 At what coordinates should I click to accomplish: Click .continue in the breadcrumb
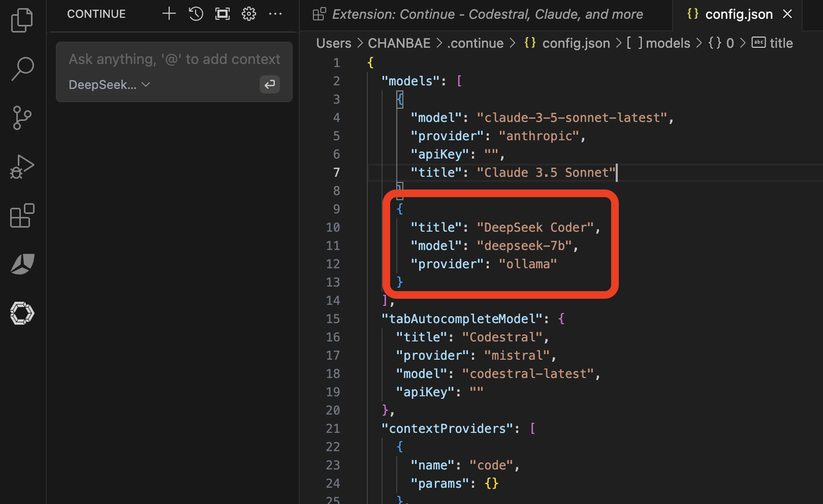pyautogui.click(x=476, y=43)
